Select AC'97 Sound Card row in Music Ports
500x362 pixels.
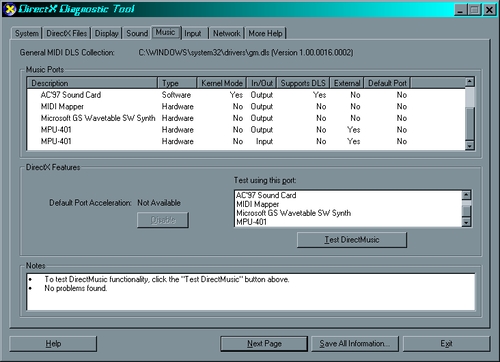pyautogui.click(x=246, y=95)
